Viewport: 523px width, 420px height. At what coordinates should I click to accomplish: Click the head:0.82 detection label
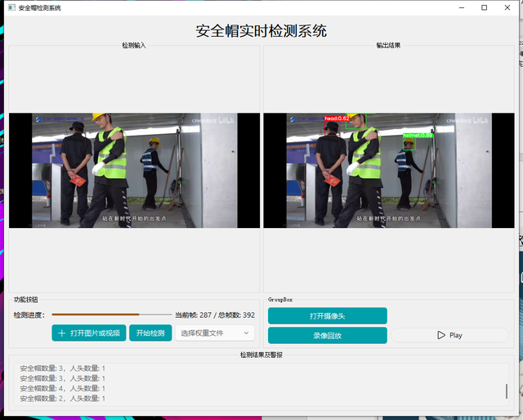337,118
